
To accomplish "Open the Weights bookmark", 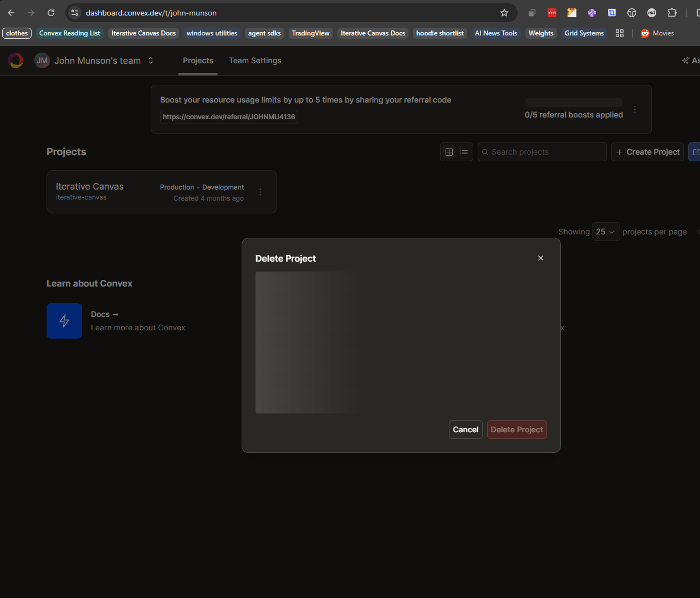I will point(541,33).
